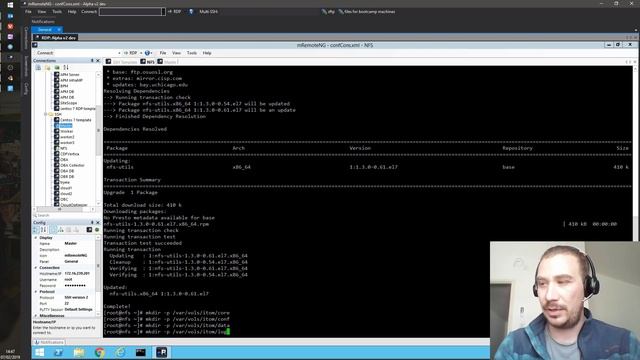This screenshot has height=360, width=640.
Task: Select the Centos 7 template connection
Action: click(73, 120)
